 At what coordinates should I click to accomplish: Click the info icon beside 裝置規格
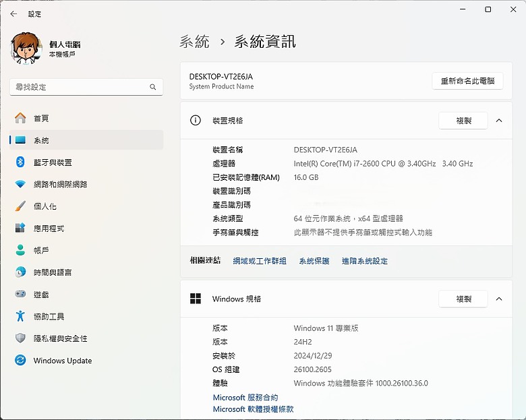196,121
